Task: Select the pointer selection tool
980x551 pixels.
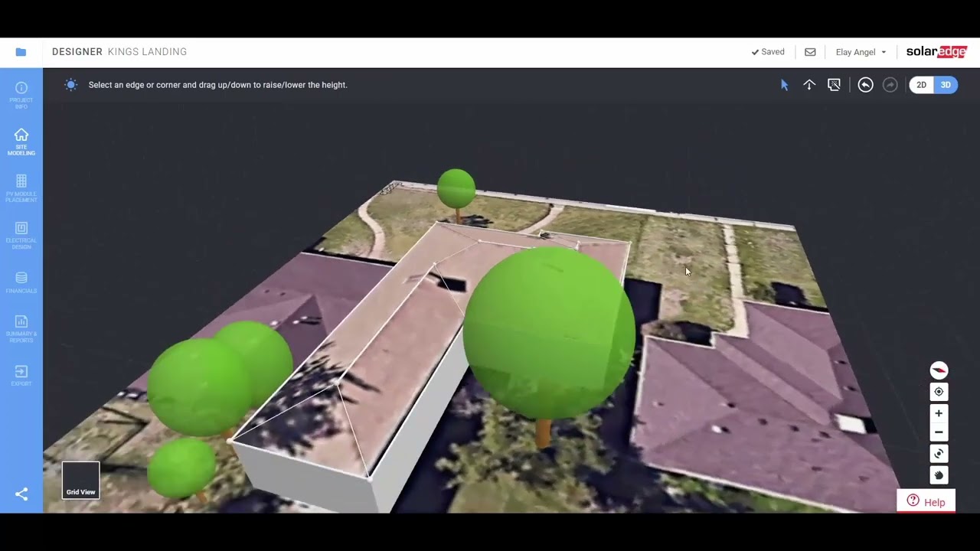Action: click(784, 85)
